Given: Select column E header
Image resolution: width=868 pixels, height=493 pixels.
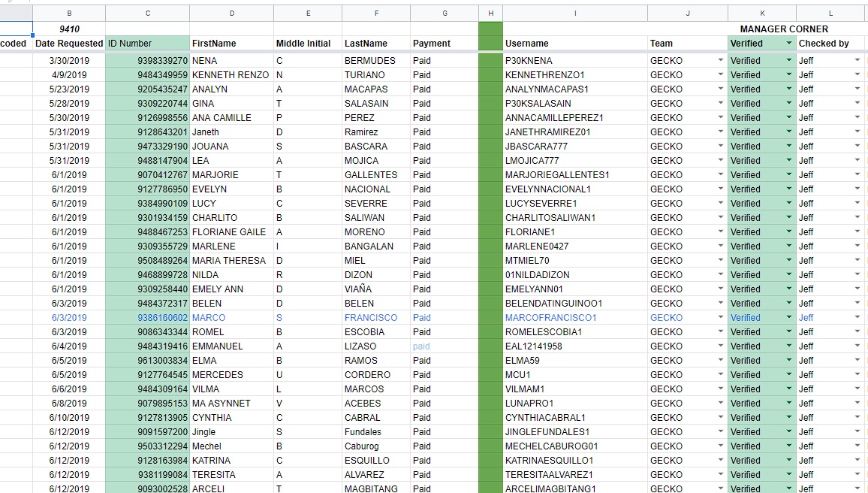Looking at the screenshot, I should pos(309,14).
